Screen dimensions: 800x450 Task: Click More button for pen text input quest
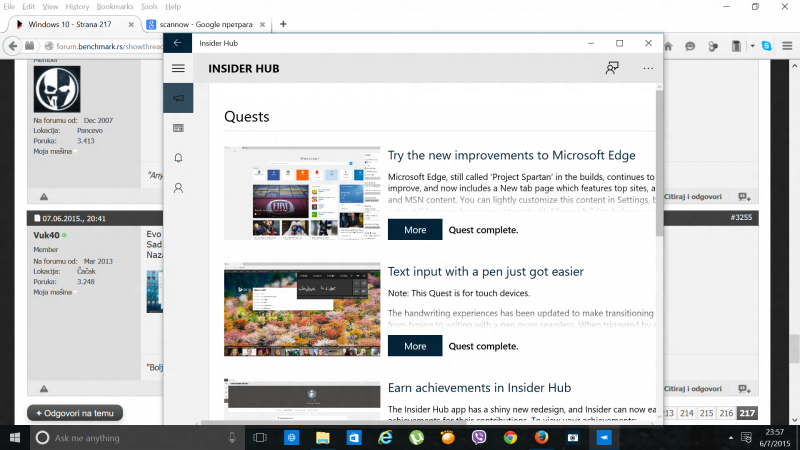point(415,346)
